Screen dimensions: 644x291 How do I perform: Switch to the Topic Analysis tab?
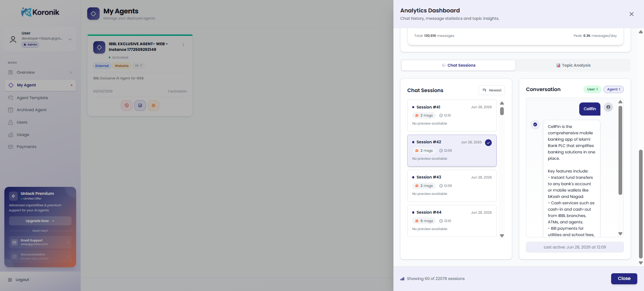click(573, 65)
